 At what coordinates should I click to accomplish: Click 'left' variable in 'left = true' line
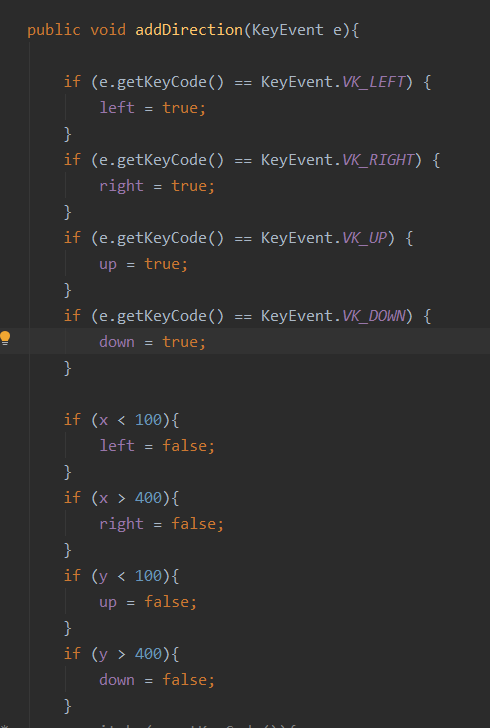click(117, 108)
